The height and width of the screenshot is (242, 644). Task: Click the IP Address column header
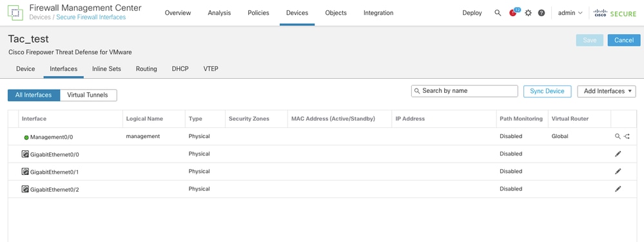coord(410,119)
